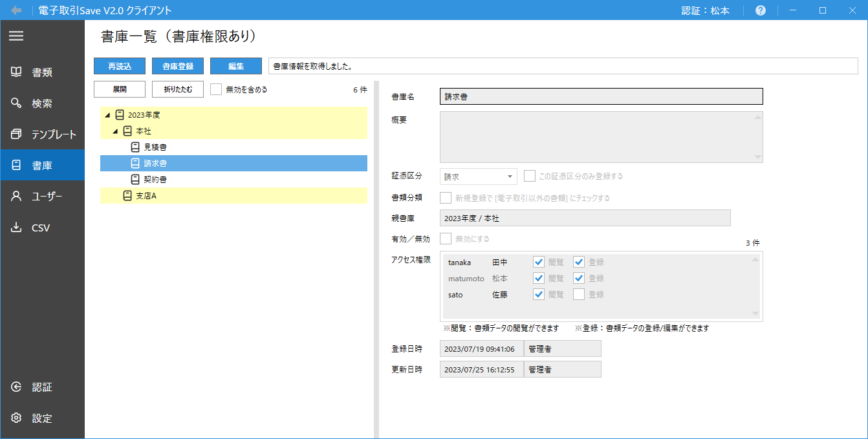Select 見積書 in the tree
Screen dimensions: 868x439
coord(155,147)
